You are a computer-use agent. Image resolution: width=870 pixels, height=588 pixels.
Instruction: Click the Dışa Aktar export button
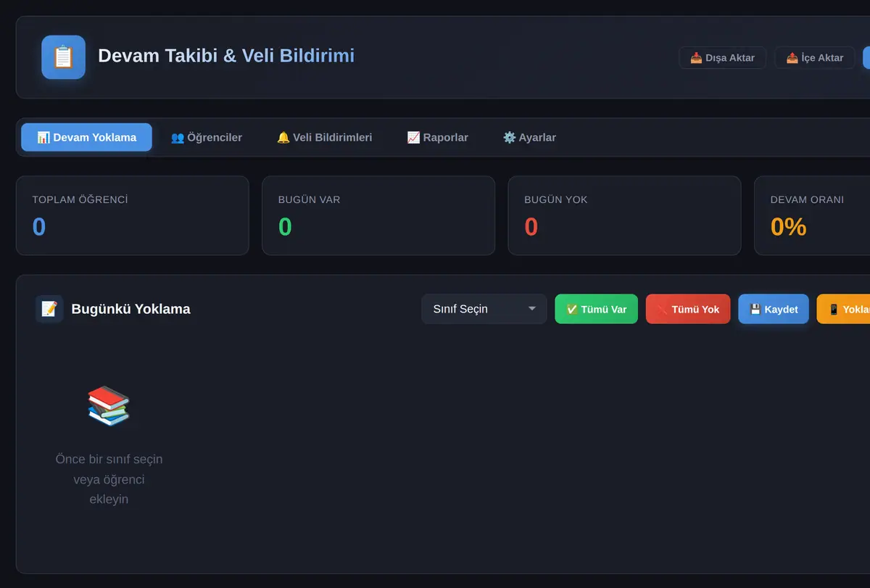722,58
